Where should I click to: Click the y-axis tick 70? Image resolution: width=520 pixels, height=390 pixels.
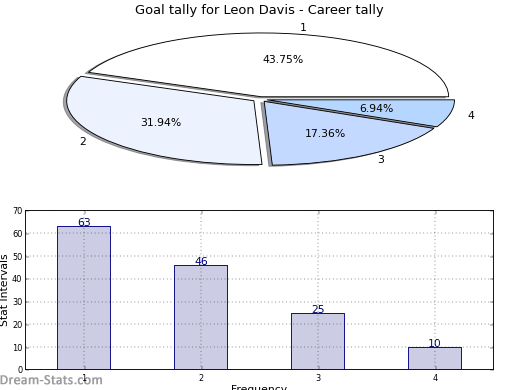pyautogui.click(x=18, y=211)
